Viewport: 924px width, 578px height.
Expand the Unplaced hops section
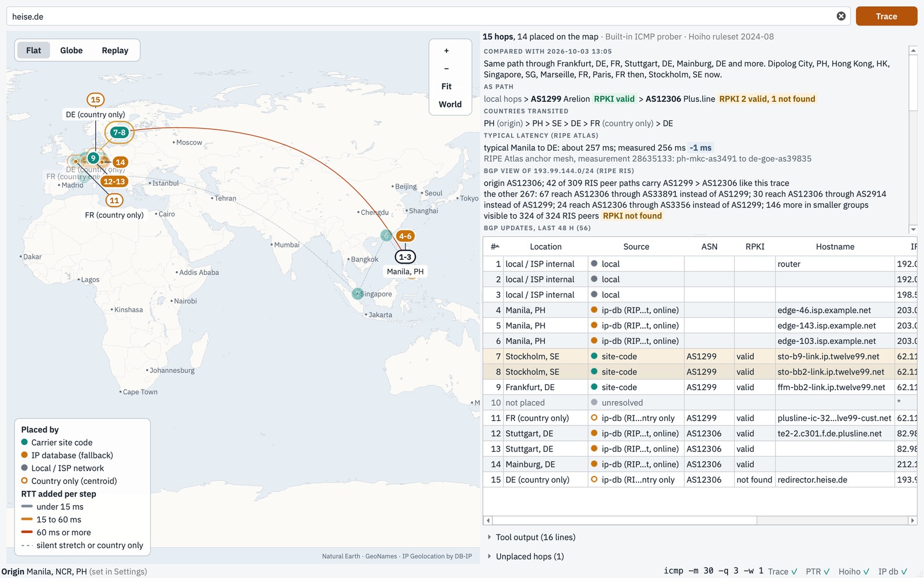tap(526, 556)
